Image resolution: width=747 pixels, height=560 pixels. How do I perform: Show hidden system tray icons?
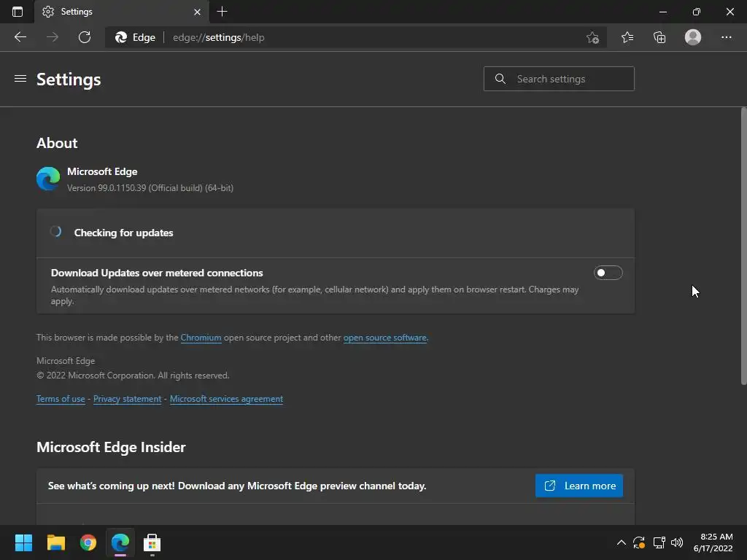click(622, 542)
